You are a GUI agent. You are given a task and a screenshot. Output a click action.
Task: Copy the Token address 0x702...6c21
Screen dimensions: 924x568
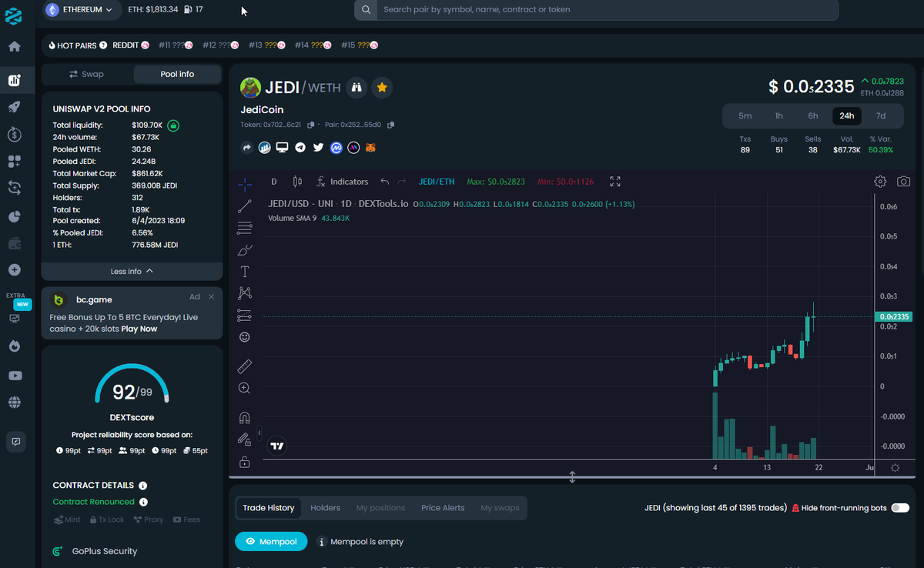311,125
